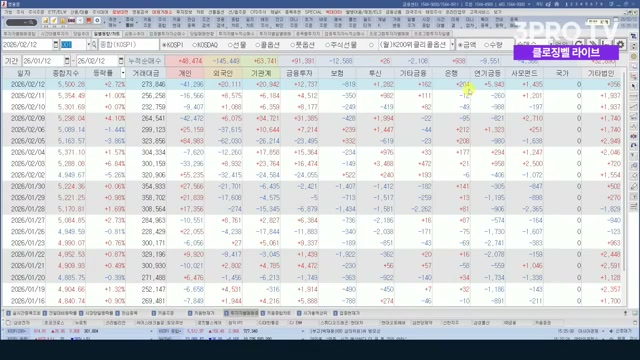
Task: Open the calendar icon next to 2026/02/12
Action: [56, 44]
